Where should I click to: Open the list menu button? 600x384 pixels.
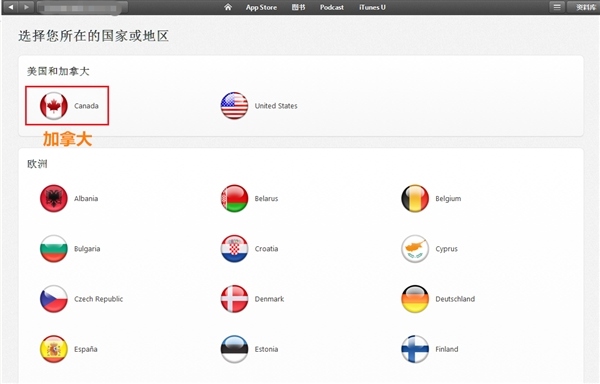pos(557,7)
